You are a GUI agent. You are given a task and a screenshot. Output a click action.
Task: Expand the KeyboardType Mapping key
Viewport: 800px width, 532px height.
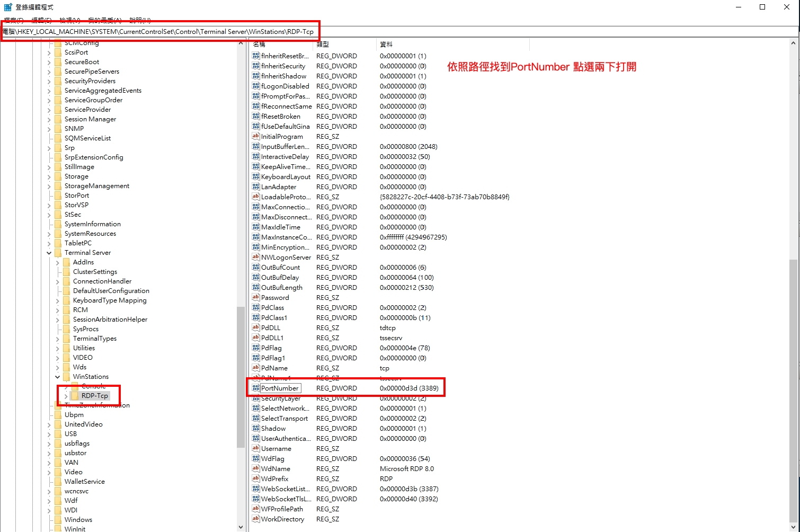[x=58, y=301]
